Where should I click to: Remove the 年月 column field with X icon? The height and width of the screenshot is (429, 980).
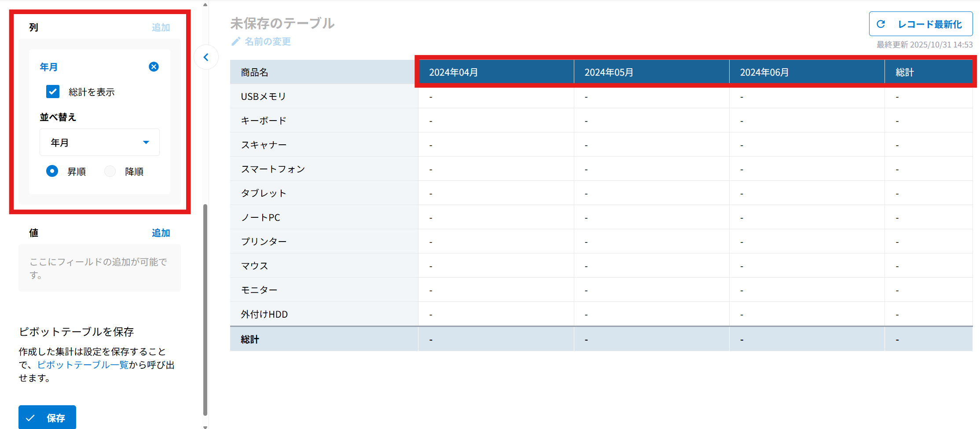pos(154,67)
